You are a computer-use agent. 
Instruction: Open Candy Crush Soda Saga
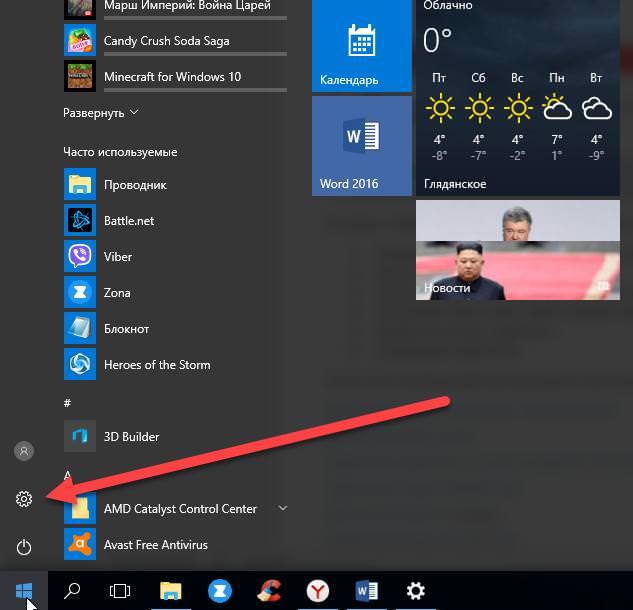click(175, 40)
